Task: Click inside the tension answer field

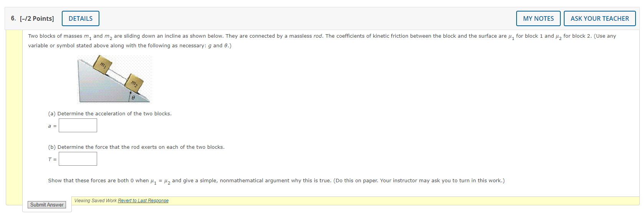Action: point(78,158)
